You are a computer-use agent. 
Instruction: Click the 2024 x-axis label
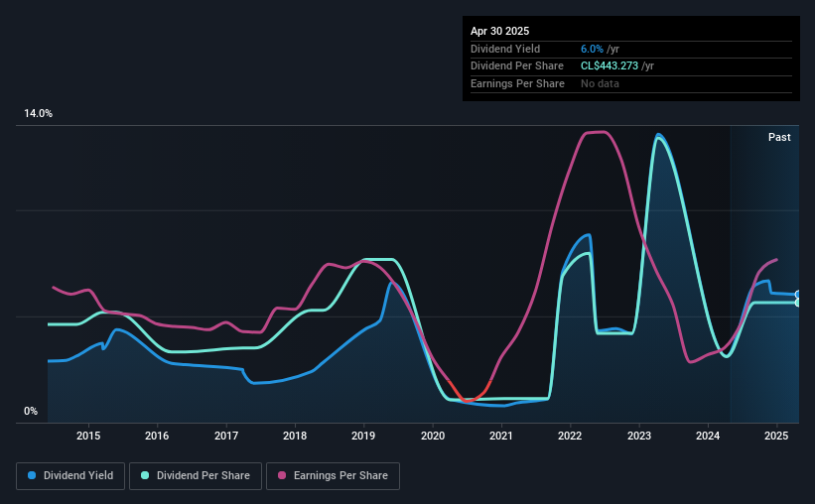708,436
